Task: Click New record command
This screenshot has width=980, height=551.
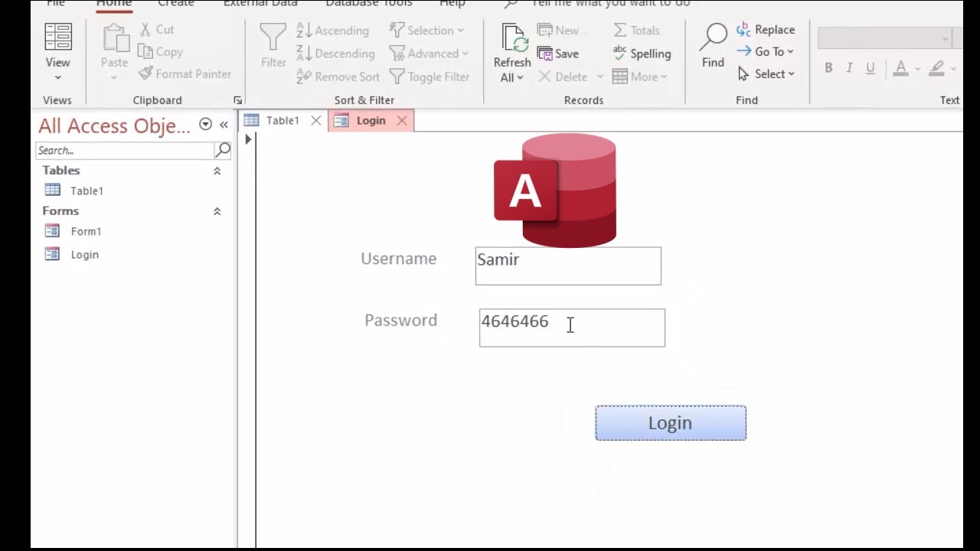Action: click(x=558, y=31)
